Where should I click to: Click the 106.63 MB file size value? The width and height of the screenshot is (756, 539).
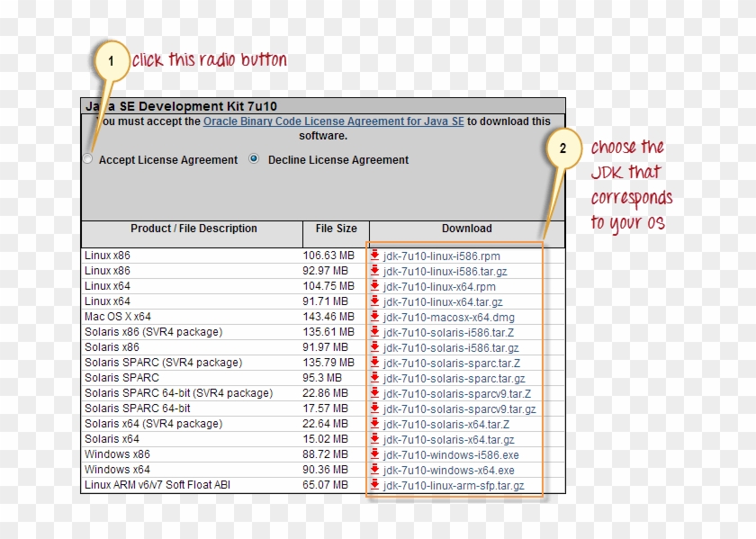[328, 255]
